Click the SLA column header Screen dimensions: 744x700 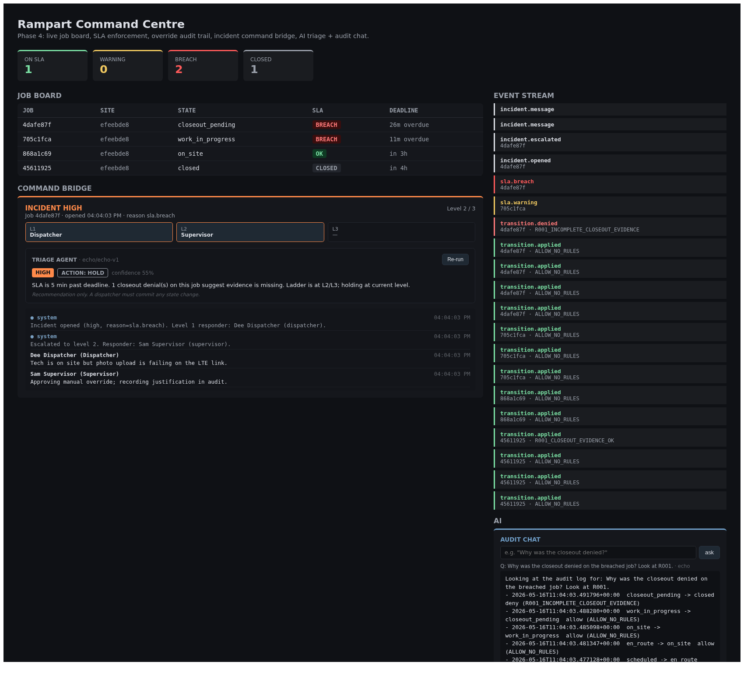point(318,110)
